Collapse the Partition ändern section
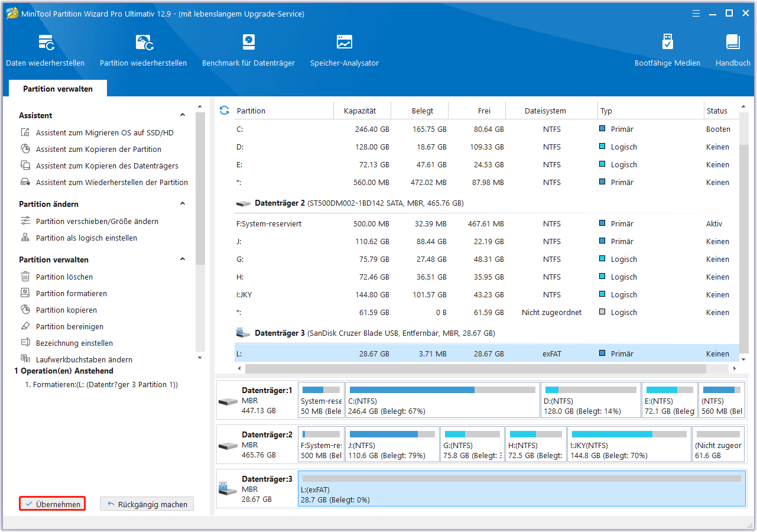Image resolution: width=757 pixels, height=532 pixels. (183, 204)
